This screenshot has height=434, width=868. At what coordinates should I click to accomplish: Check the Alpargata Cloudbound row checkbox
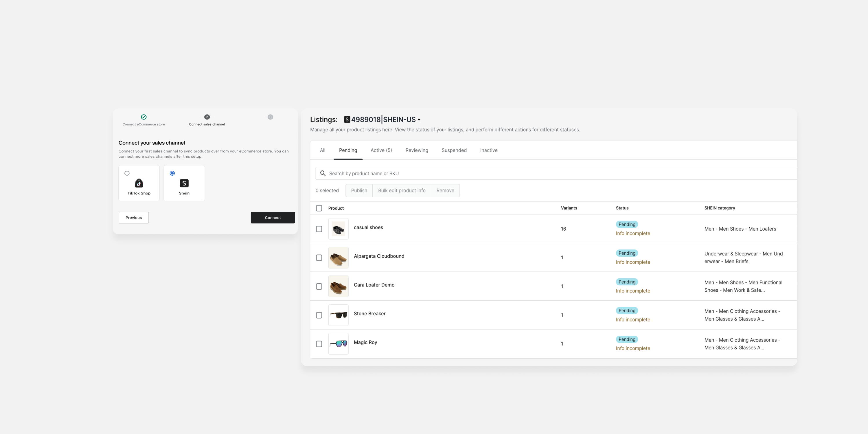pyautogui.click(x=319, y=258)
